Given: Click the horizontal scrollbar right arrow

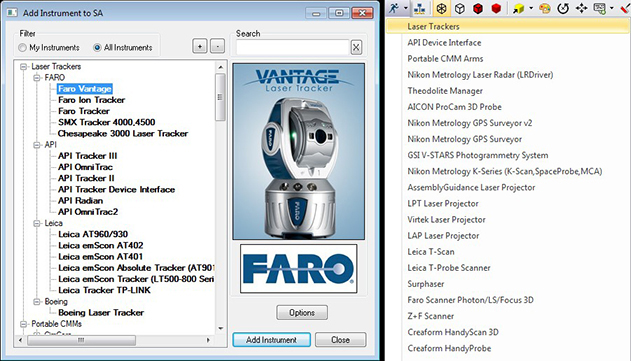Looking at the screenshot, I should tap(208, 340).
